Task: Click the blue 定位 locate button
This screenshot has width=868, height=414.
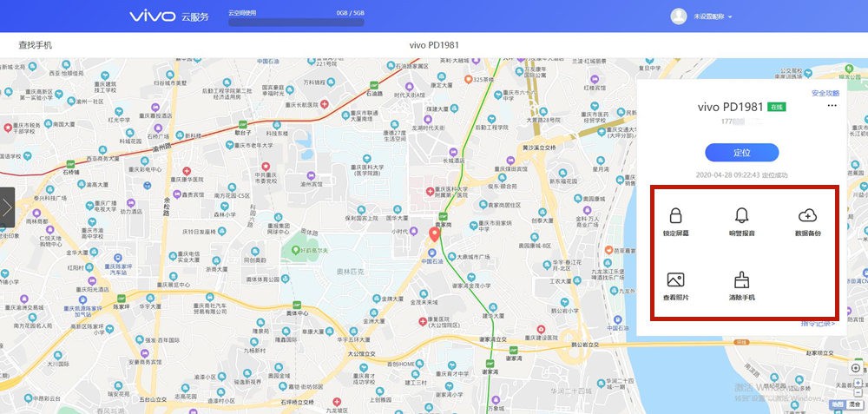Action: 742,152
